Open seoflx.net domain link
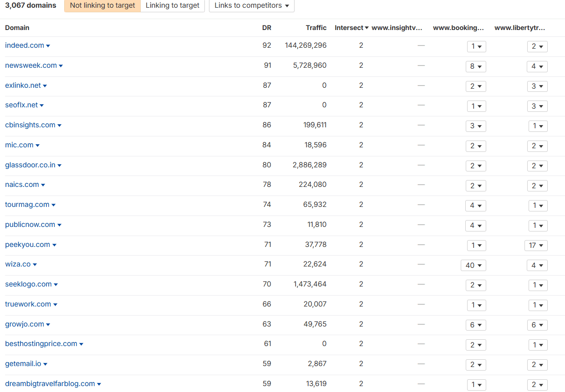 point(21,105)
